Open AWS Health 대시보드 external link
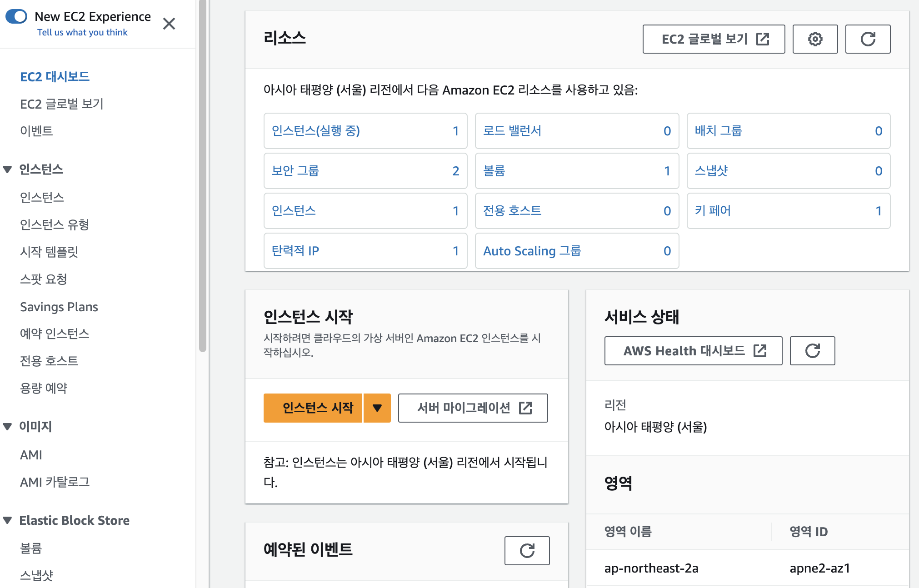919x588 pixels. 693,351
